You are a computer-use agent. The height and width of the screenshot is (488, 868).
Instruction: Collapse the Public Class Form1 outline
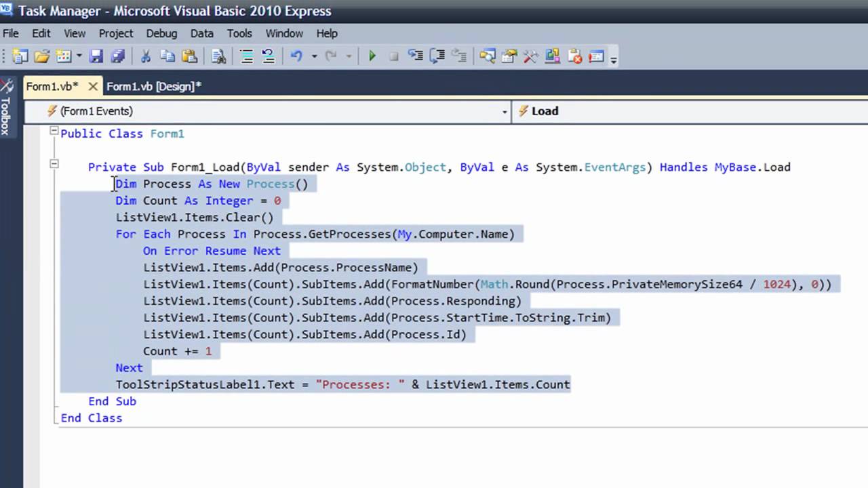coord(54,131)
